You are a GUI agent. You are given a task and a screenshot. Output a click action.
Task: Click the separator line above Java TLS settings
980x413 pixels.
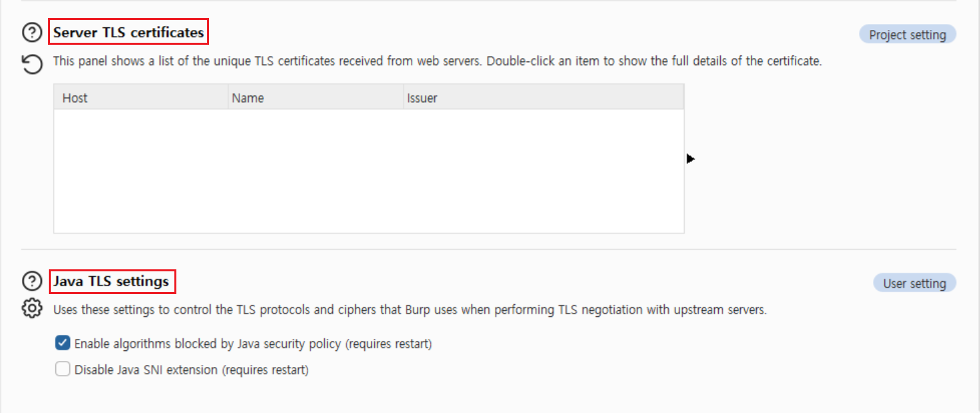tap(489, 249)
